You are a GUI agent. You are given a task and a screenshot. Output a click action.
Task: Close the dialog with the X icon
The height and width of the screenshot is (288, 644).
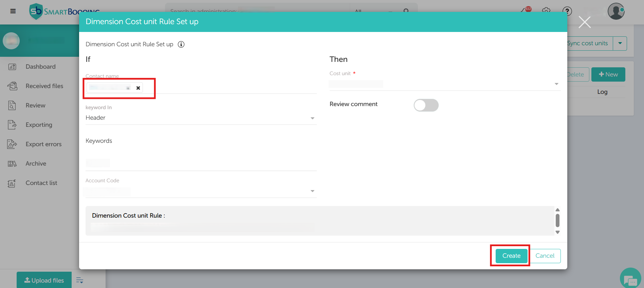pos(585,22)
